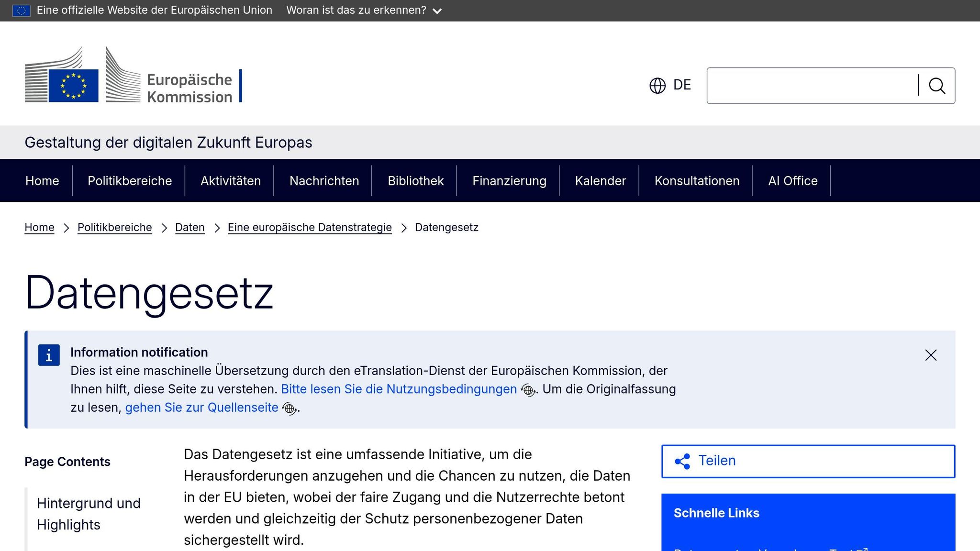Click the Home breadcrumb link

tap(39, 227)
